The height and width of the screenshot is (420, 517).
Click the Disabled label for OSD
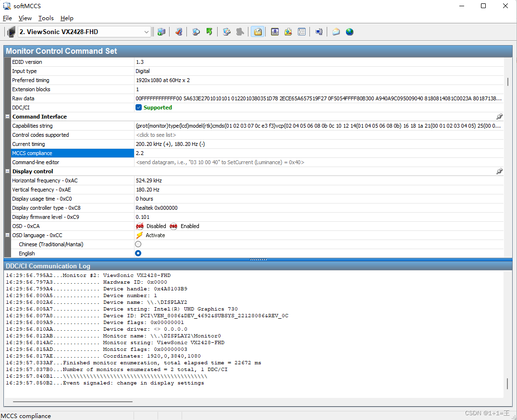[x=156, y=226]
